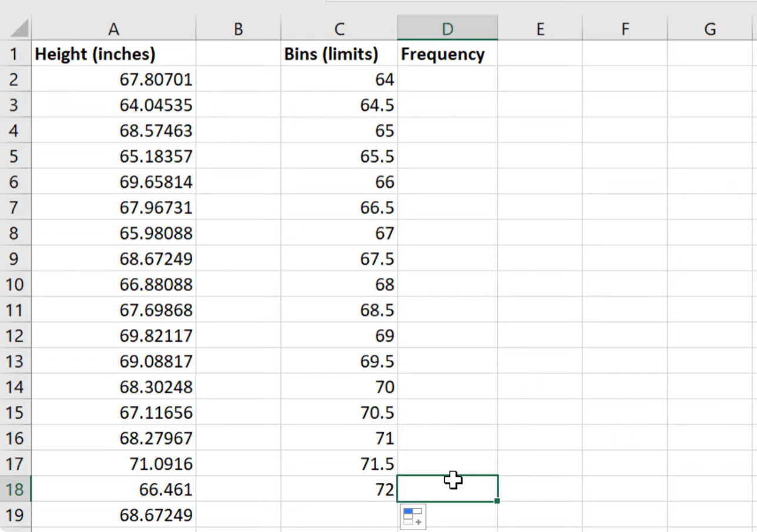Select bin limit cell 68.5
The image size is (757, 532).
tap(339, 310)
